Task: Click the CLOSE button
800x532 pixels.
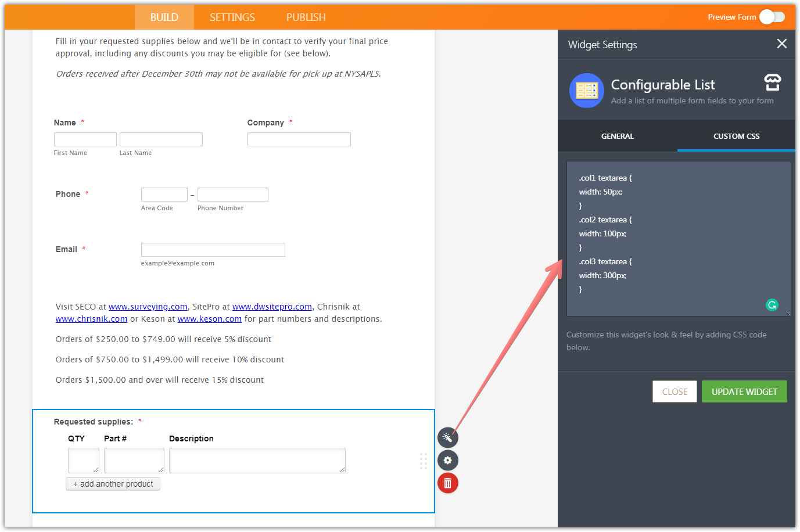Action: (674, 392)
